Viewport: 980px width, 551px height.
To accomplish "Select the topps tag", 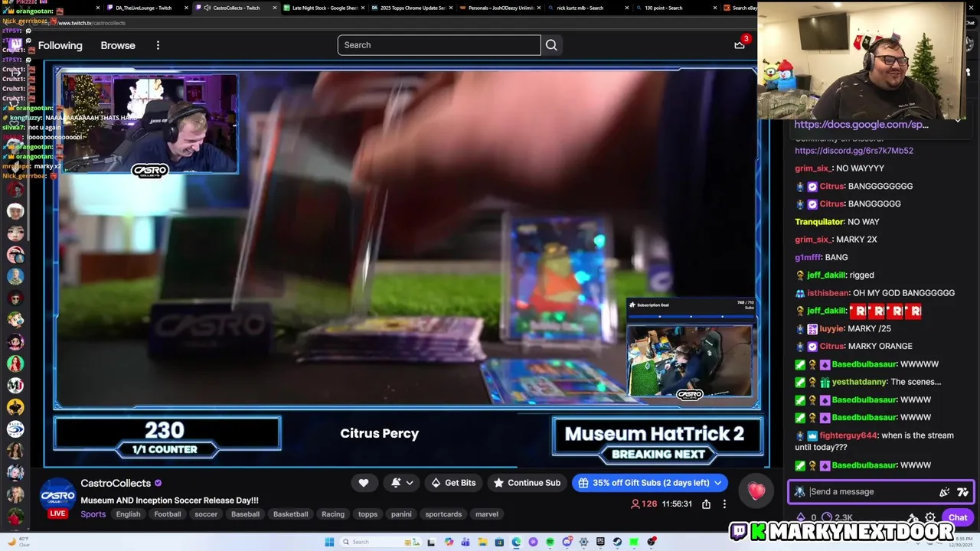I will [368, 514].
